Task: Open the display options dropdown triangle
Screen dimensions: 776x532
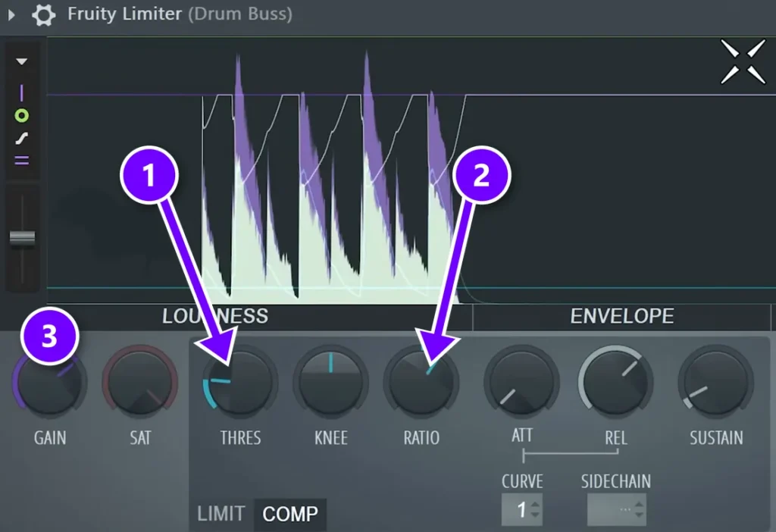Action: click(x=21, y=62)
